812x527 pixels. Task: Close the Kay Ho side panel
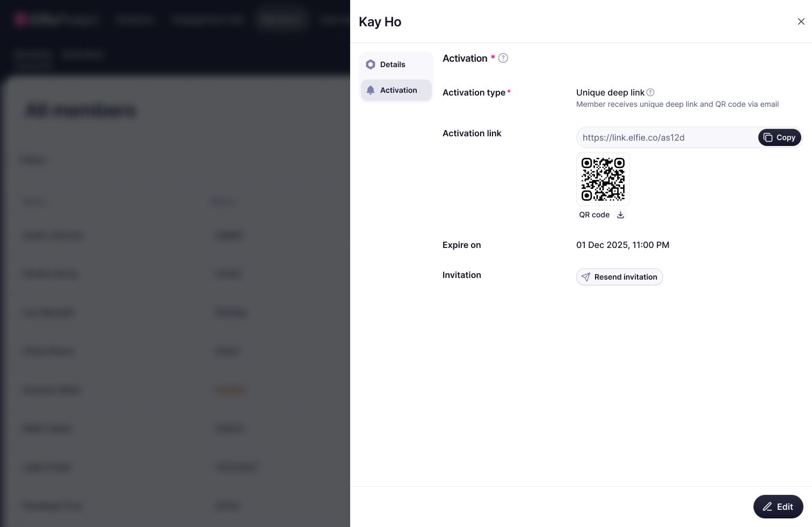click(801, 21)
